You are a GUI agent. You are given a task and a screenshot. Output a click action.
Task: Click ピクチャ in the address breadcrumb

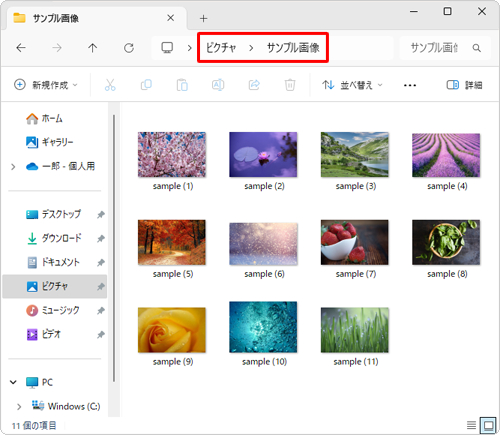point(221,48)
